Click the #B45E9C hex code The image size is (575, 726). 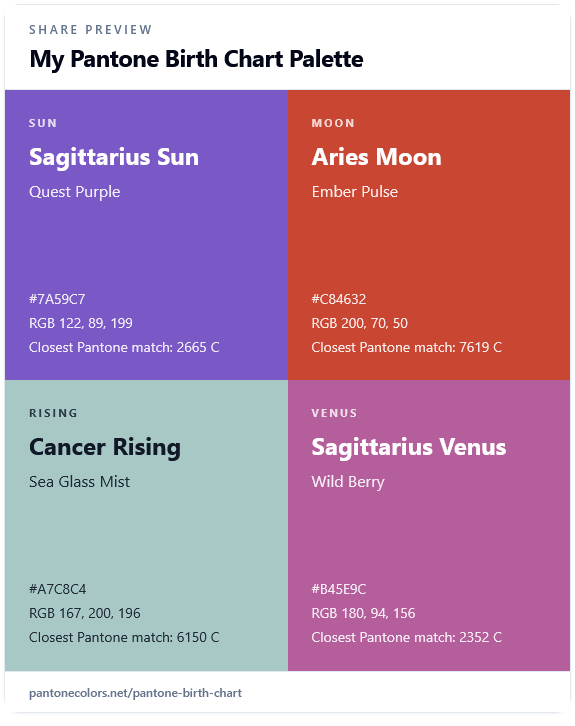[338, 589]
